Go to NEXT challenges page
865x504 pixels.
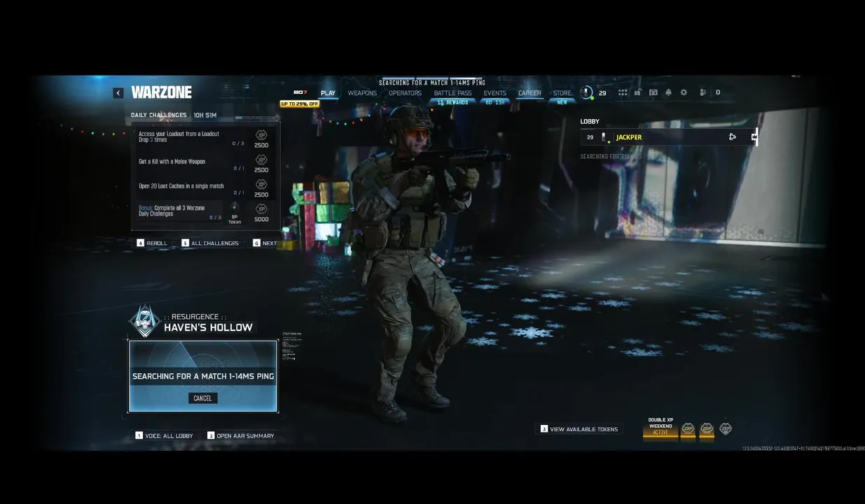coord(265,243)
